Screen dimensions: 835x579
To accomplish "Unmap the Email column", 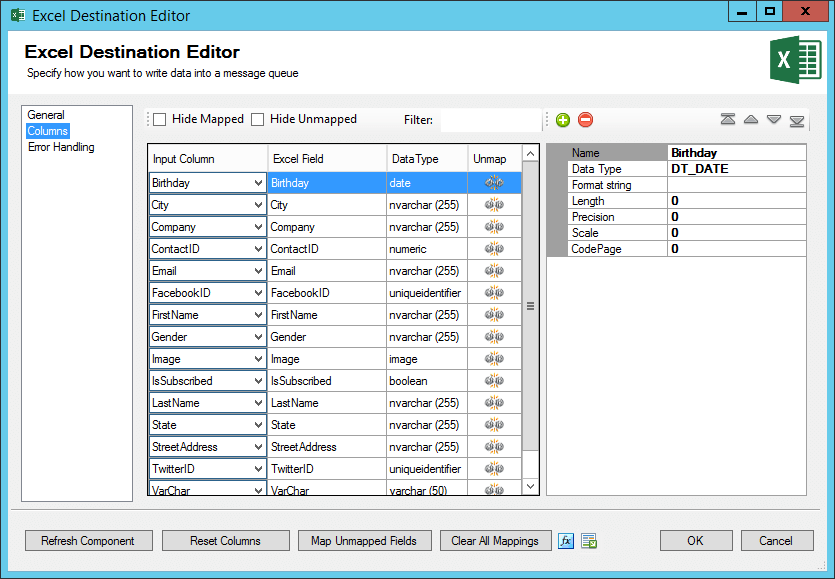I will tap(494, 271).
